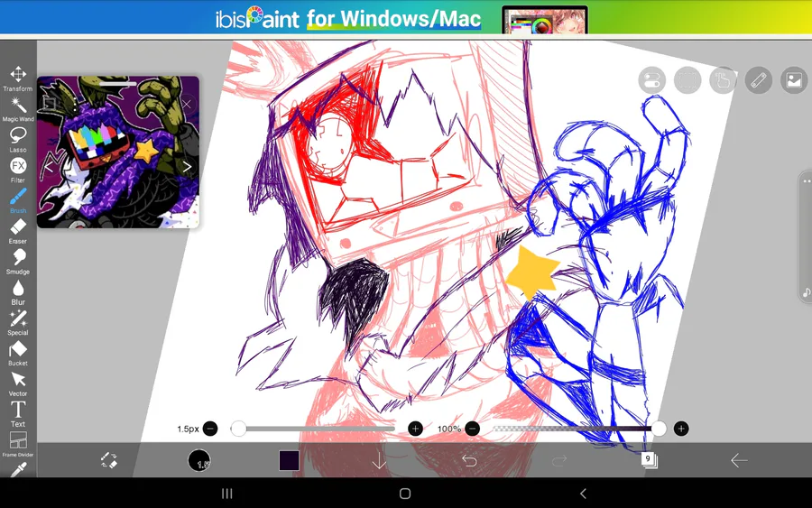Image resolution: width=812 pixels, height=508 pixels.
Task: Click the brush thickness slider handle
Action: pyautogui.click(x=238, y=429)
